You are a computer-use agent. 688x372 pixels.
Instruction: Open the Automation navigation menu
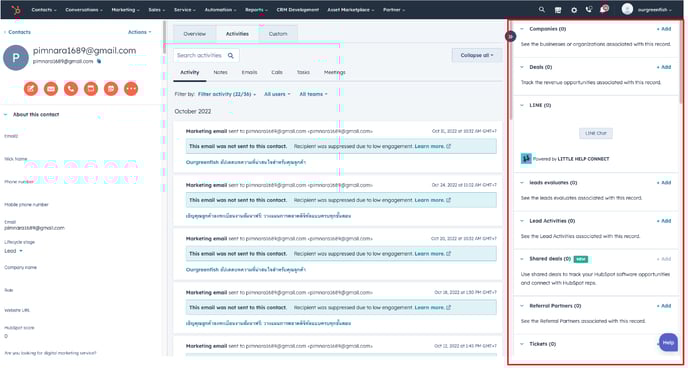tap(220, 10)
